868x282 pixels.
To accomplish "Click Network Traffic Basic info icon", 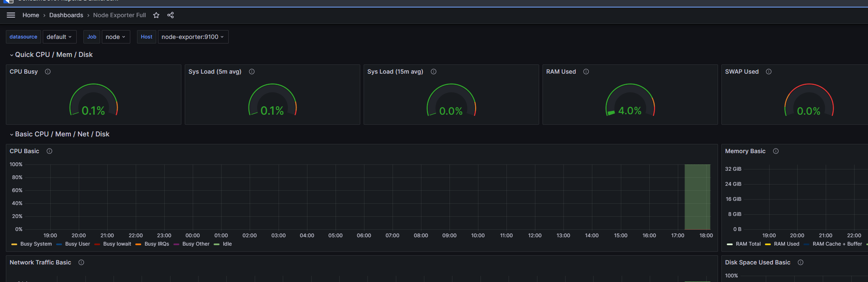I will (x=81, y=262).
